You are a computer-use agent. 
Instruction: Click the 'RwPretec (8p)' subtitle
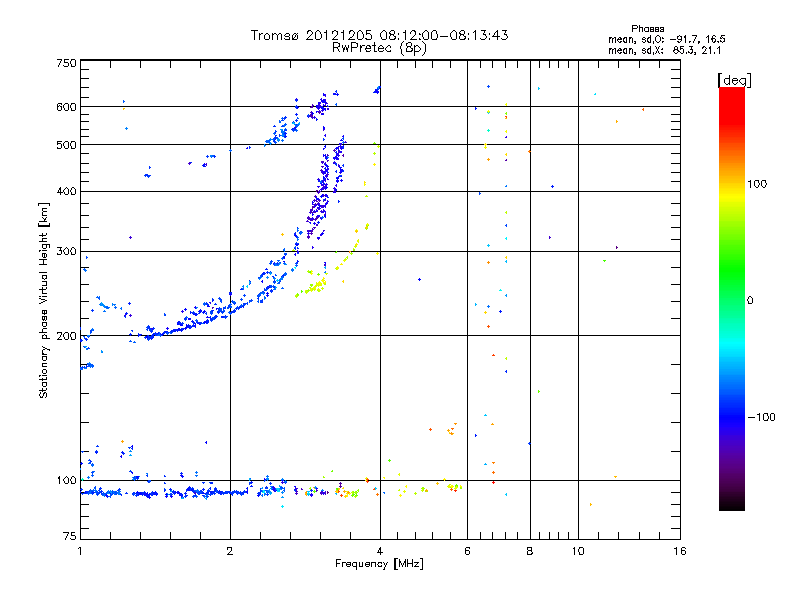379,48
